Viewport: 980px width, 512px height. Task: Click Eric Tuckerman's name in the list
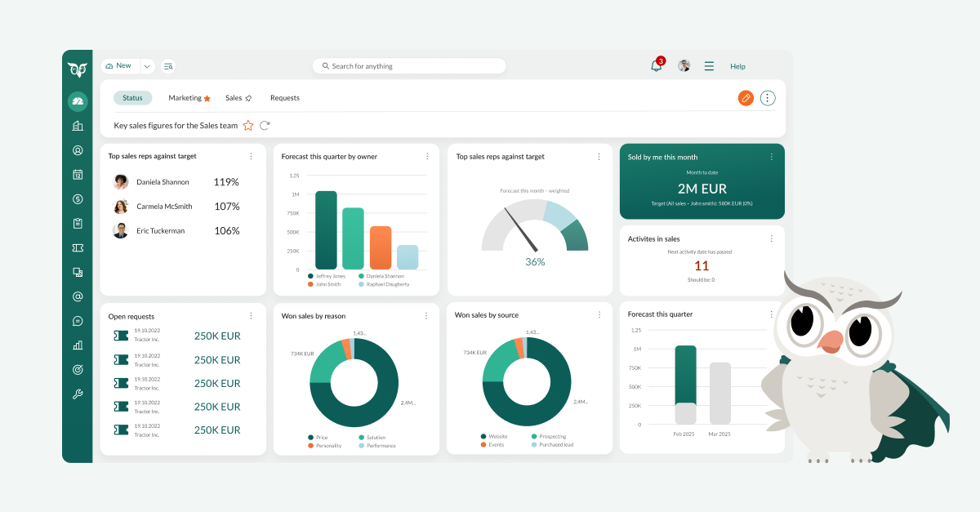(x=161, y=230)
